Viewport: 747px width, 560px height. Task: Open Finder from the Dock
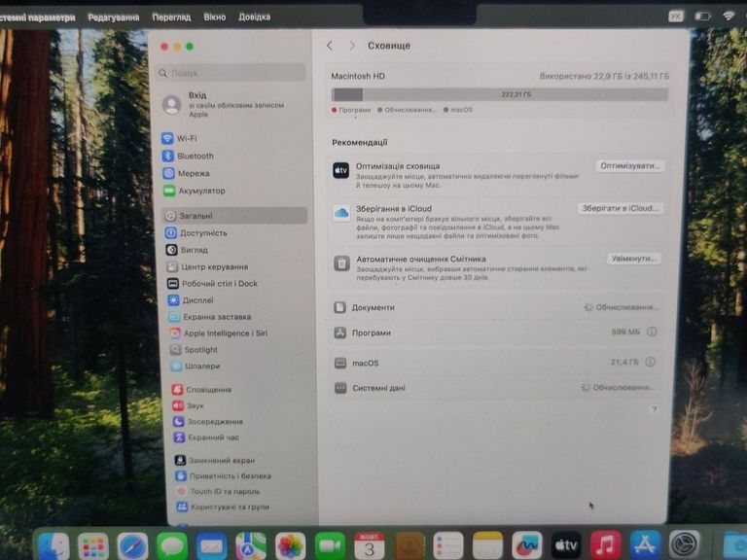[53, 546]
